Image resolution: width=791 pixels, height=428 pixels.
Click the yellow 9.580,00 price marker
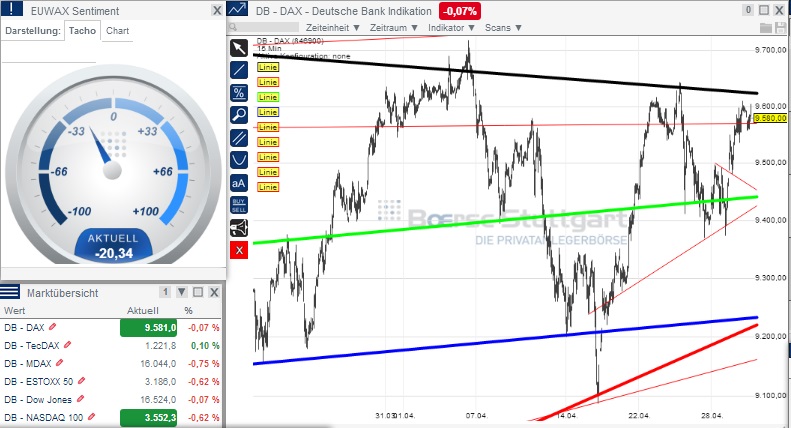click(770, 118)
